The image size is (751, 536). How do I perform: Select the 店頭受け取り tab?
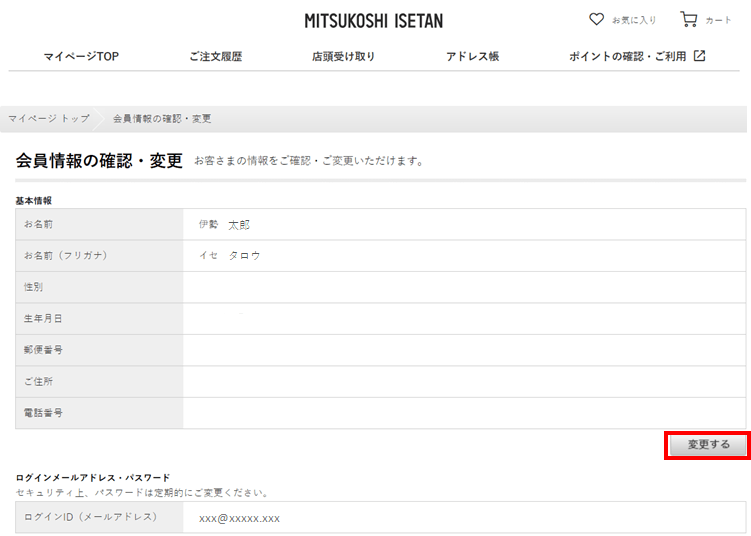point(343,57)
